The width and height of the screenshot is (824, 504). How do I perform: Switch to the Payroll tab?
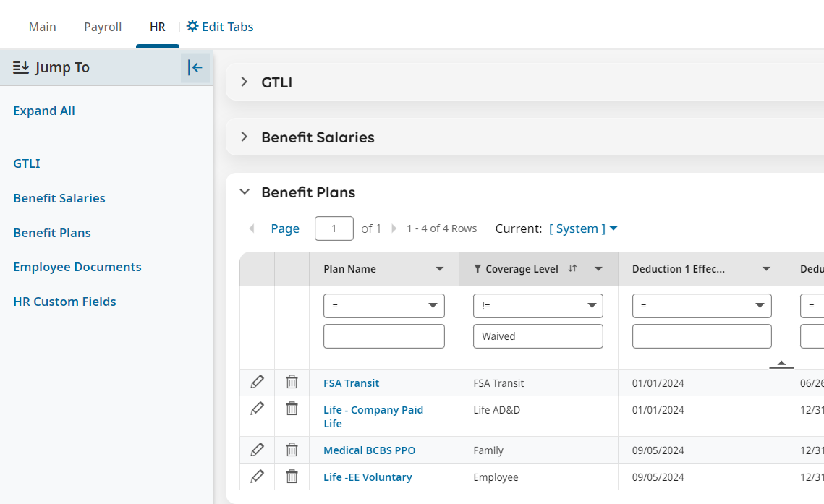[103, 27]
